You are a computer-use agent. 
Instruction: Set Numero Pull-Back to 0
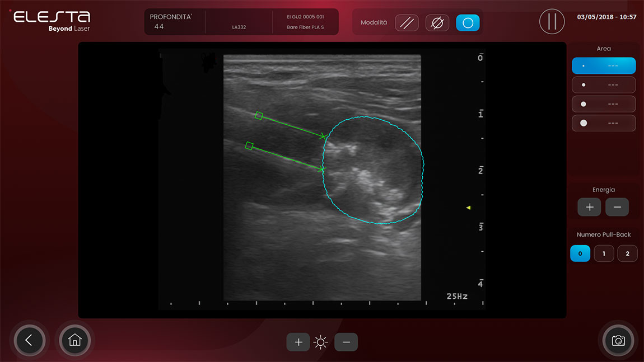580,253
